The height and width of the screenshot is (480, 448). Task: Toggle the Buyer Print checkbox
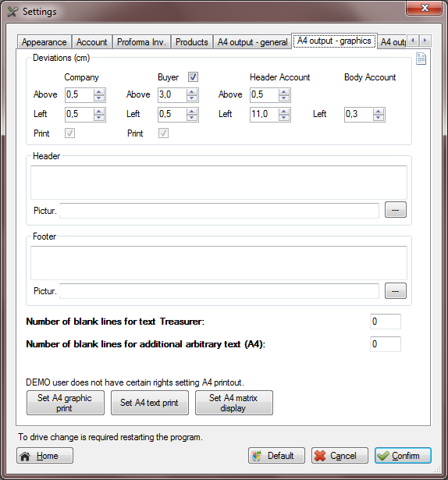point(163,133)
